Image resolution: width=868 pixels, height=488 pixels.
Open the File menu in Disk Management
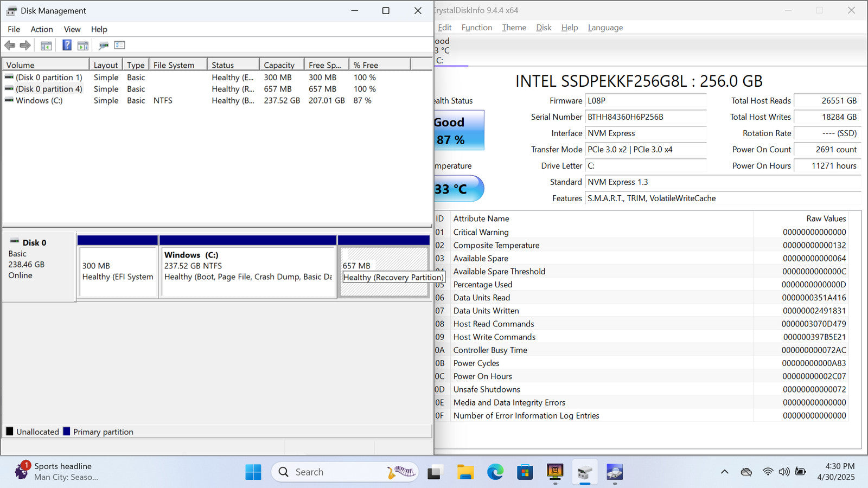(x=14, y=29)
